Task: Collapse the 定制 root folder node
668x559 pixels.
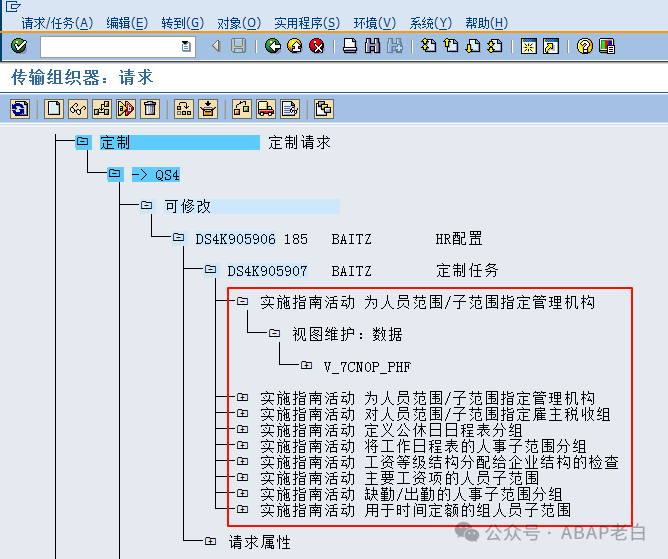Action: [82, 141]
